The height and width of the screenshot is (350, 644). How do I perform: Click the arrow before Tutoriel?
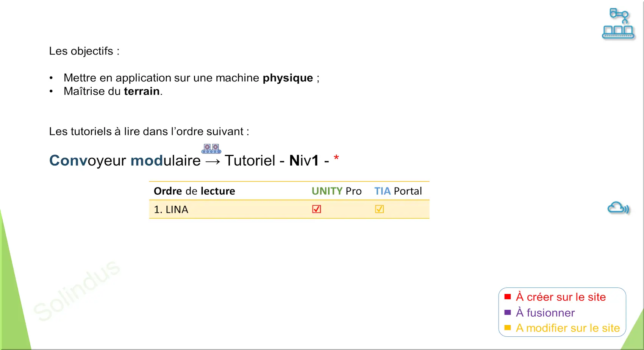213,161
